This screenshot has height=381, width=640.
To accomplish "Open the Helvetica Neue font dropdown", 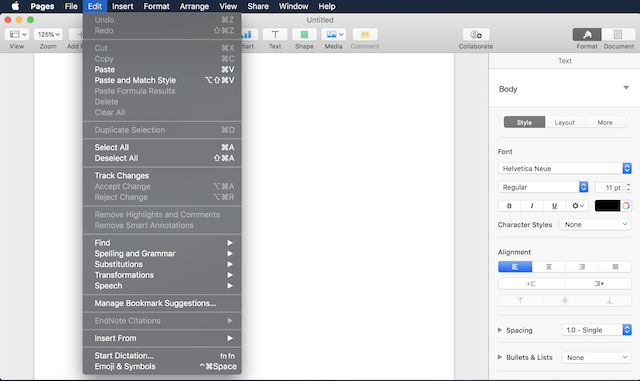I will click(x=565, y=168).
